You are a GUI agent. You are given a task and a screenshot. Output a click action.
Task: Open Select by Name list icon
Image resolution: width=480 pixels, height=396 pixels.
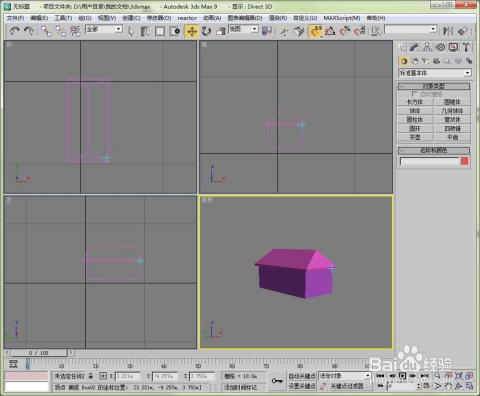[145, 31]
